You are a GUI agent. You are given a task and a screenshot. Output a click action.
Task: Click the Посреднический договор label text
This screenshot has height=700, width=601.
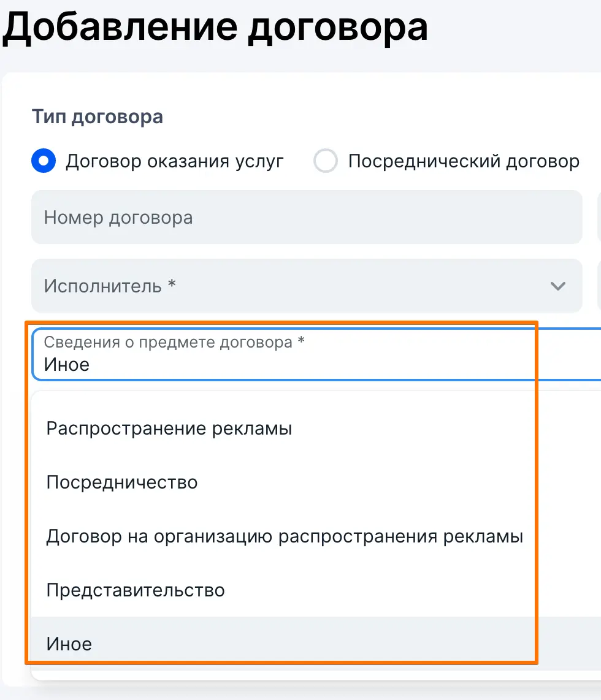[x=464, y=161]
